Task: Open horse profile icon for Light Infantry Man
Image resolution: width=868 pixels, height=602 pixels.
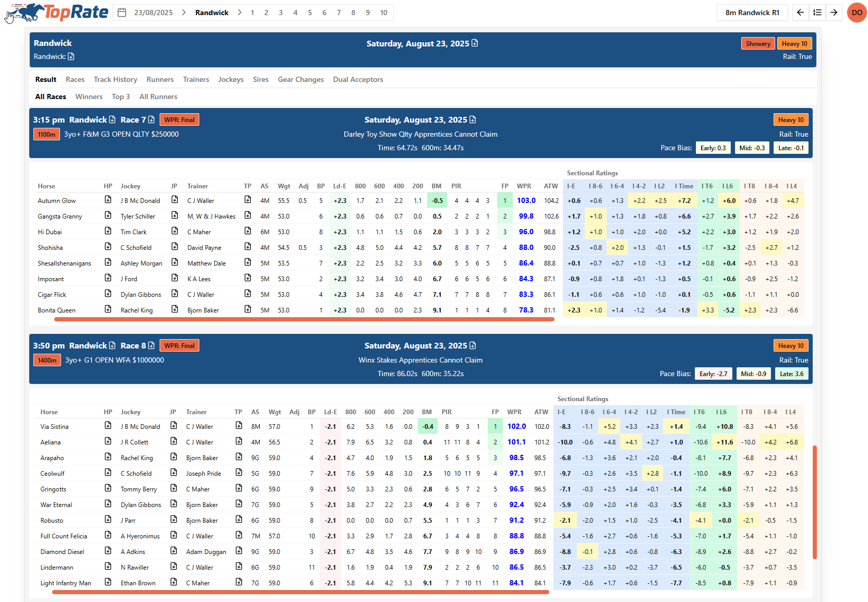Action: (108, 582)
